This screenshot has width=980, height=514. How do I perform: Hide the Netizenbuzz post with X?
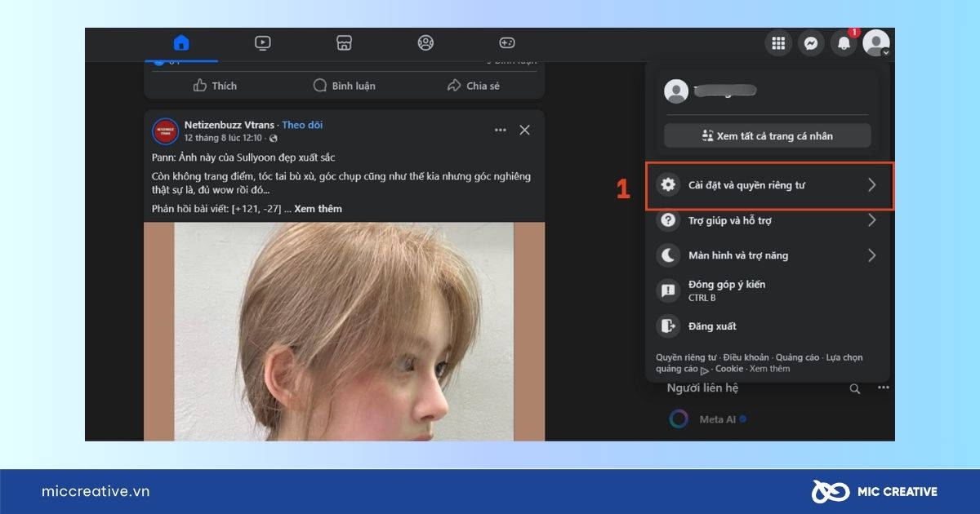(525, 130)
